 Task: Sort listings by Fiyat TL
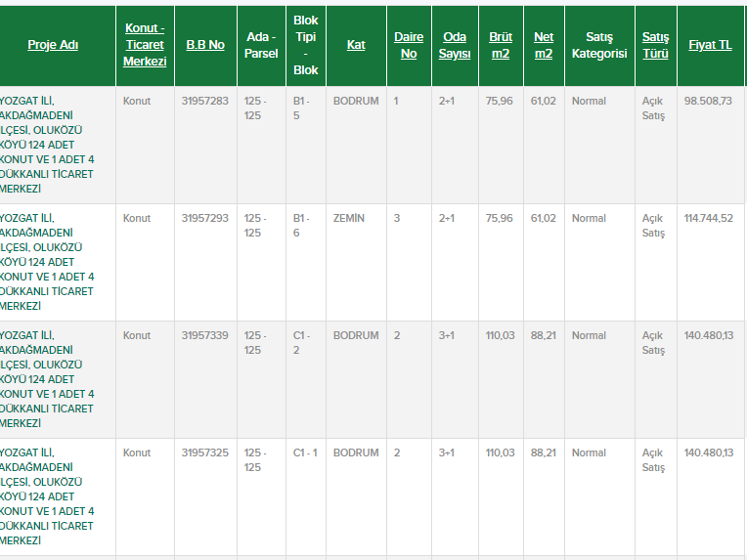(710, 45)
